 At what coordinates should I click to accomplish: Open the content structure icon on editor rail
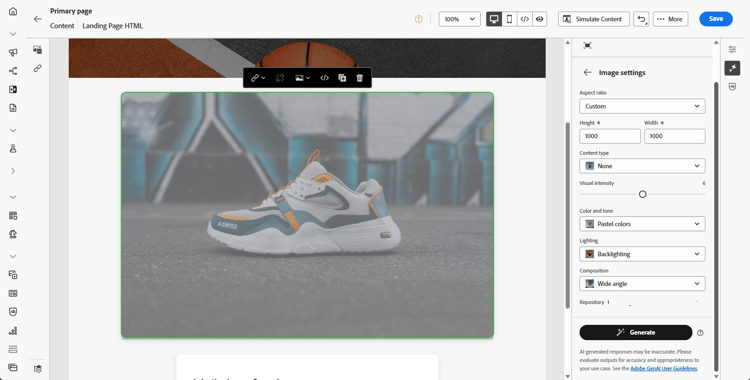pos(38,50)
